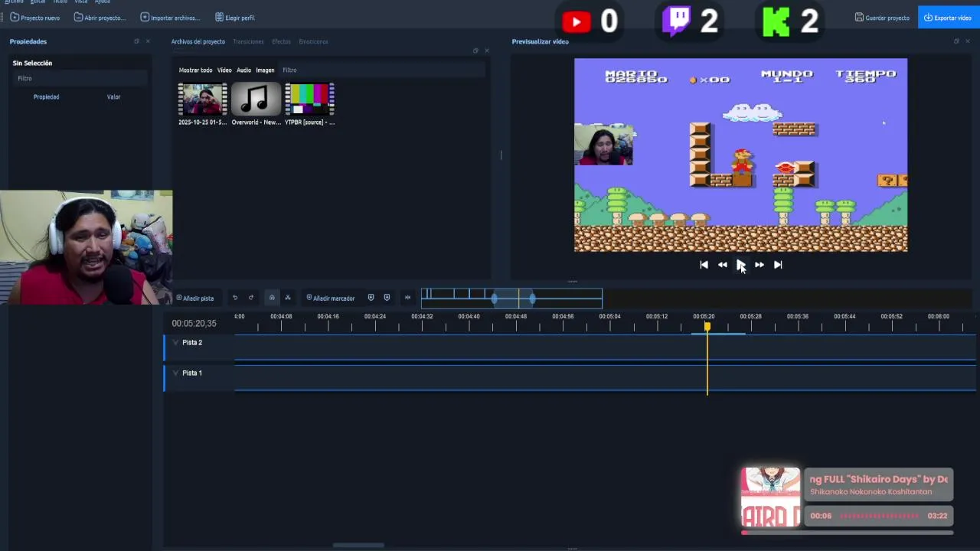980x551 pixels.
Task: Click left handle of timeline zoom slider
Action: click(x=495, y=298)
